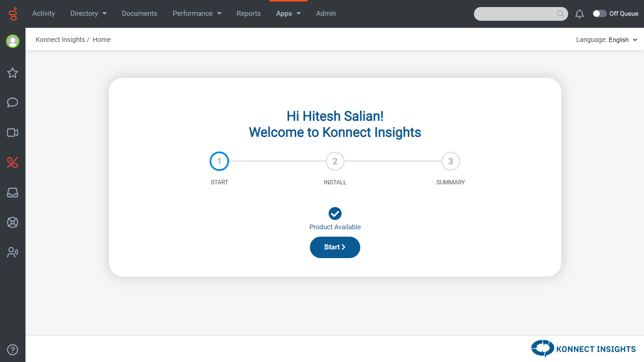This screenshot has width=644, height=362.
Task: Click the Welcome to Konnect Insights heading
Action: 335,132
